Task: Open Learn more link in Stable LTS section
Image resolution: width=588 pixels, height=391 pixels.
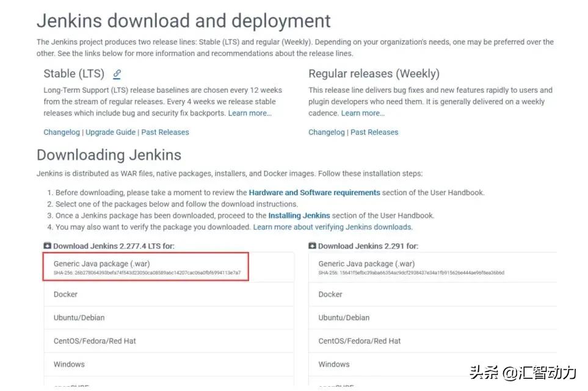Action: (250, 113)
